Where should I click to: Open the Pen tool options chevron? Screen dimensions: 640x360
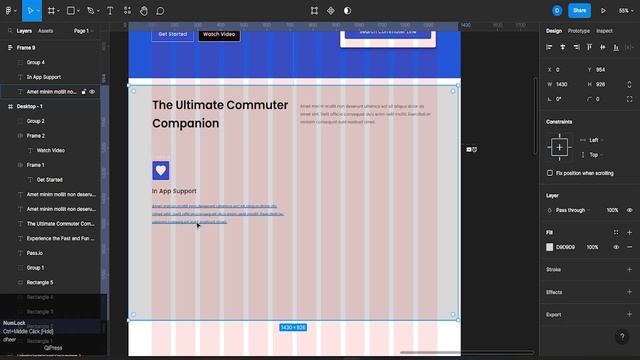pos(98,11)
